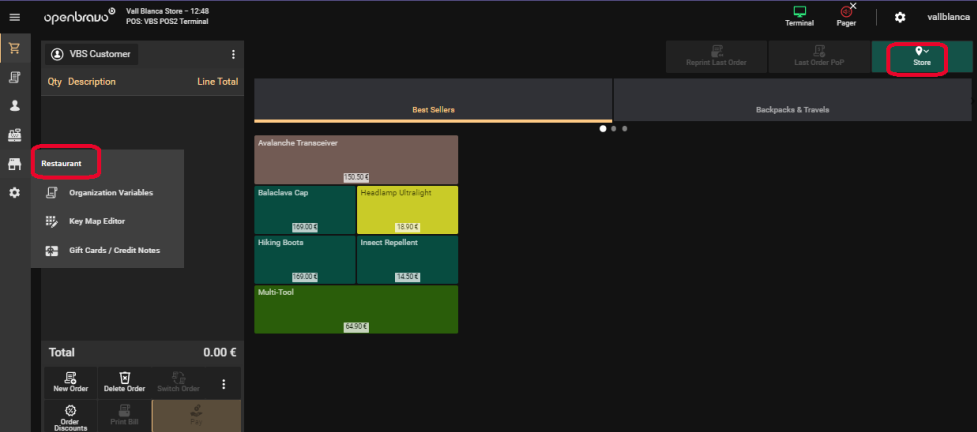Switch to Backpacks & Travels tab
This screenshot has height=432, width=977.
[x=792, y=100]
